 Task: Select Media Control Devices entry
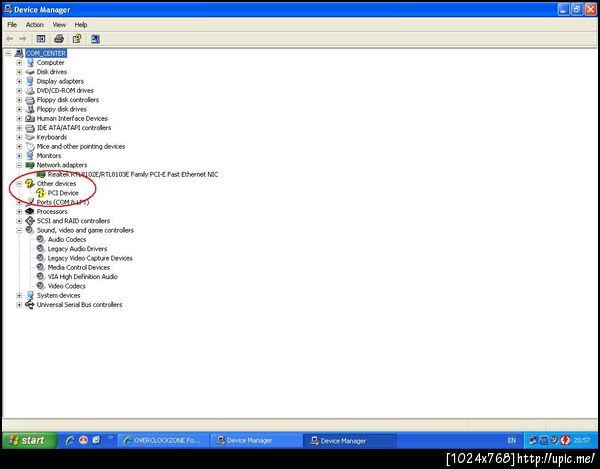tap(79, 267)
